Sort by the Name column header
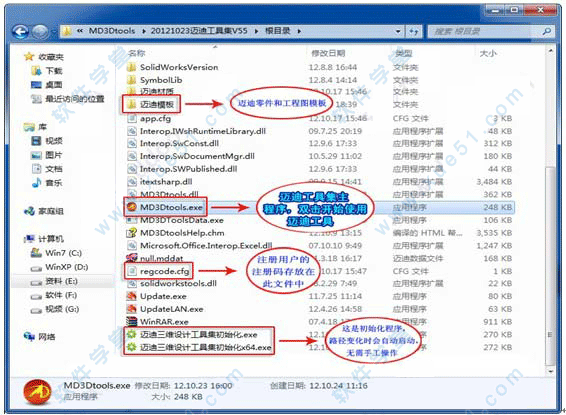Screen dimensions: 566x415 coord(137,53)
